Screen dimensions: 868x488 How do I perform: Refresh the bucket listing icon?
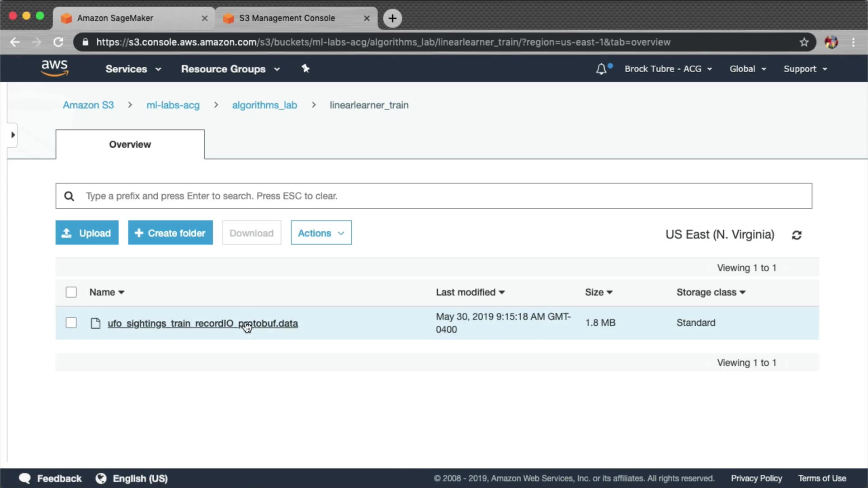coord(797,235)
